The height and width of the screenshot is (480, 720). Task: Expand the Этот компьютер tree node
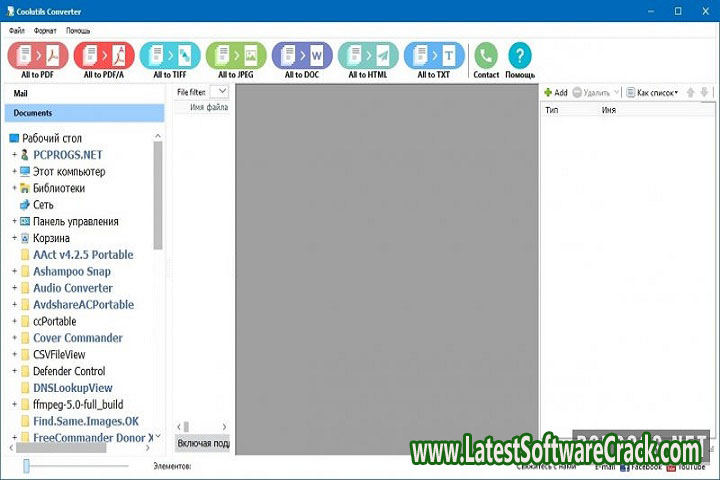click(x=14, y=171)
